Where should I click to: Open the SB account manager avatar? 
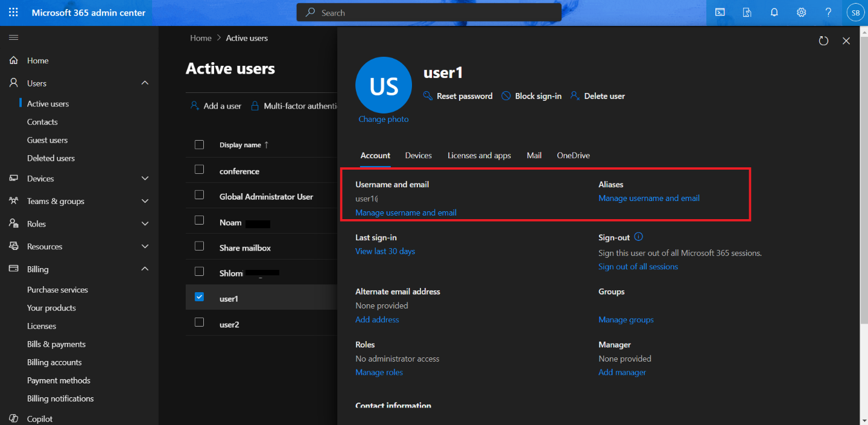(855, 13)
